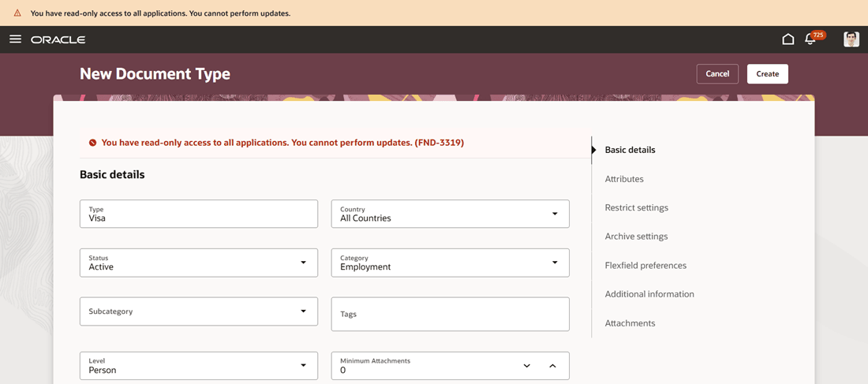Click the Cancel button

[x=717, y=73]
